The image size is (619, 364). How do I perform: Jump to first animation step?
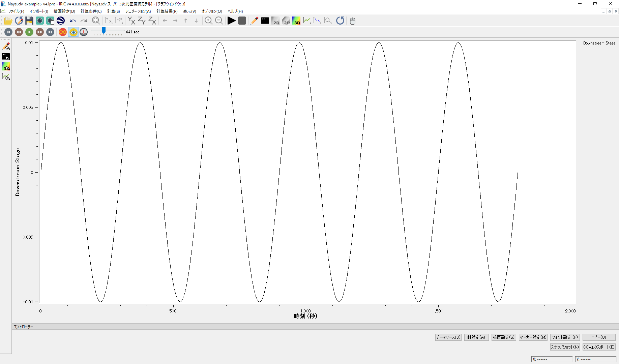pos(8,32)
